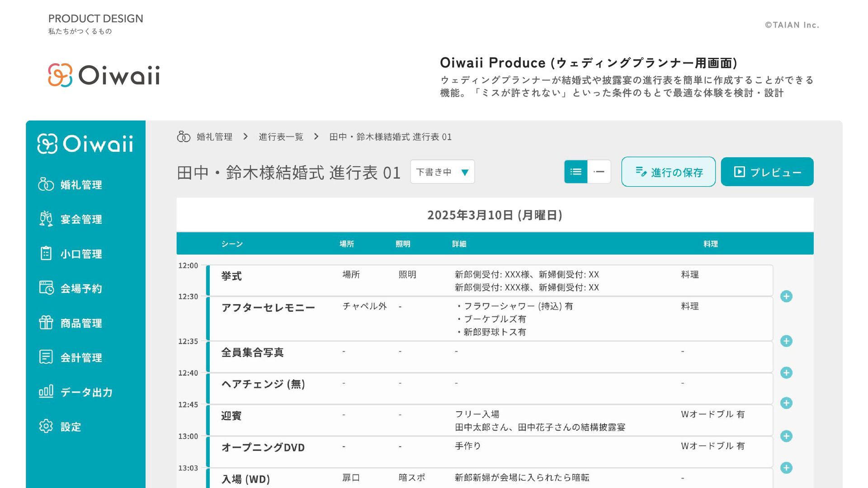Click the champagne glasses icon for 宴会管理
Screen dimensions: 868x488
[46, 219]
